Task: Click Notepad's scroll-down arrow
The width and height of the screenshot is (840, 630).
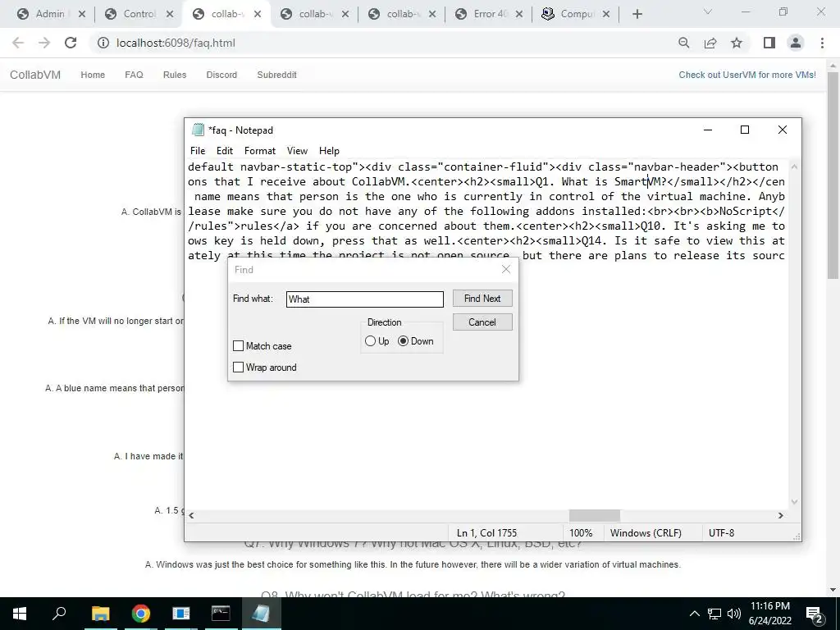Action: pyautogui.click(x=794, y=502)
